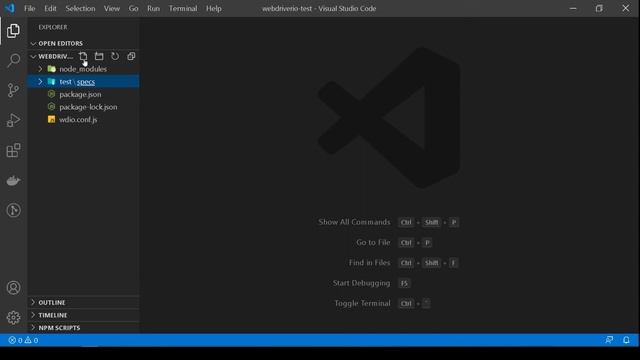Open the Accounts icon in activity bar
The height and width of the screenshot is (360, 640).
point(13,288)
